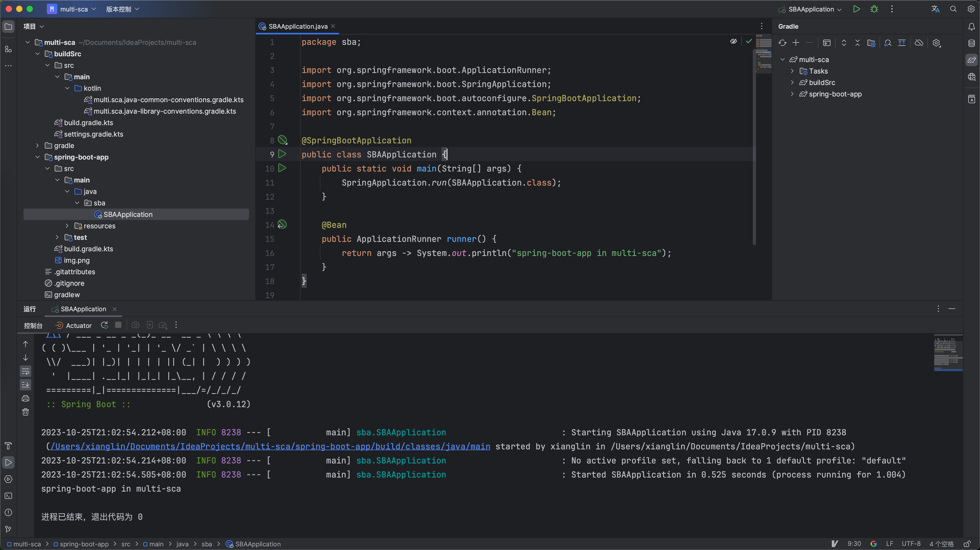Image resolution: width=980 pixels, height=550 pixels.
Task: Open the Terminal tool window icon
Action: pyautogui.click(x=8, y=496)
